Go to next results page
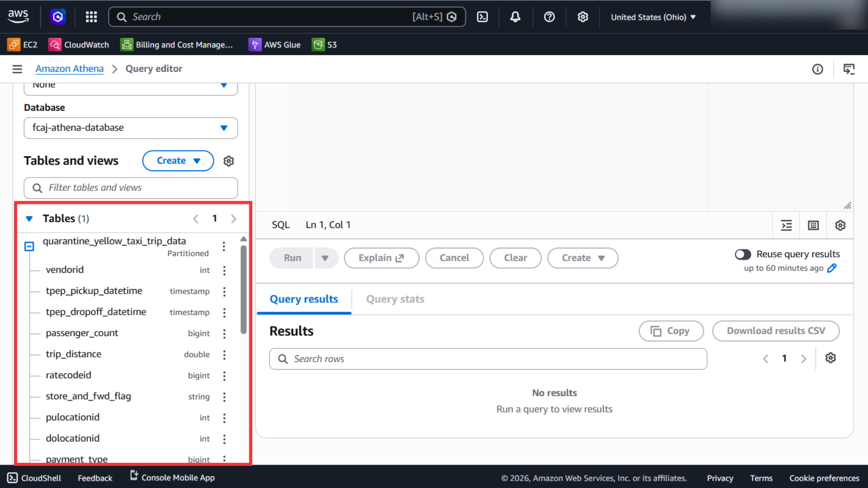 pos(803,358)
